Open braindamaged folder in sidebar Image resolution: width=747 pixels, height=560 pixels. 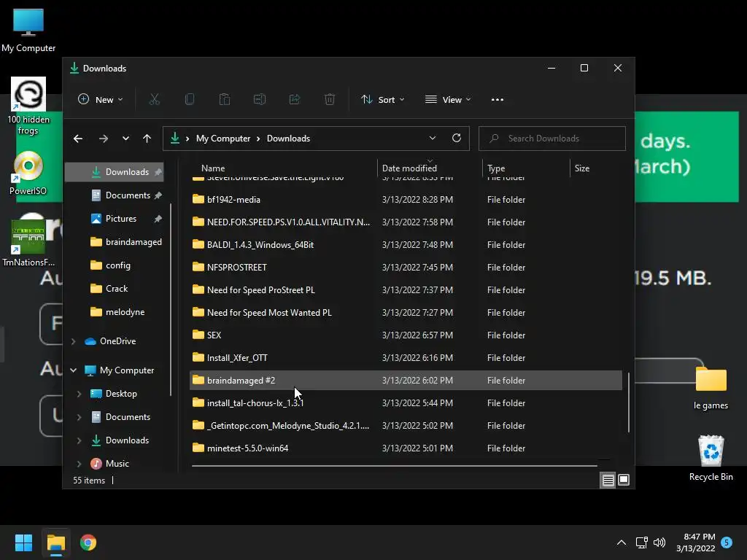(x=115, y=242)
